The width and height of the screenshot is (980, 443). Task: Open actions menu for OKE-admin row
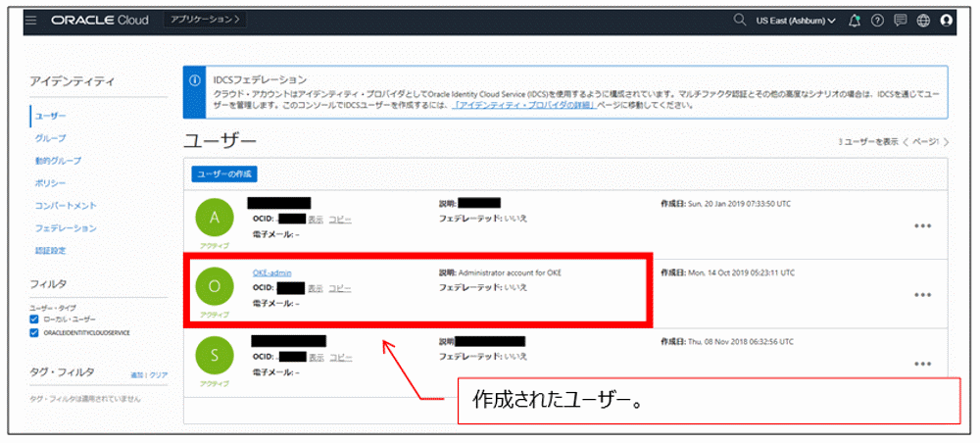tap(922, 295)
